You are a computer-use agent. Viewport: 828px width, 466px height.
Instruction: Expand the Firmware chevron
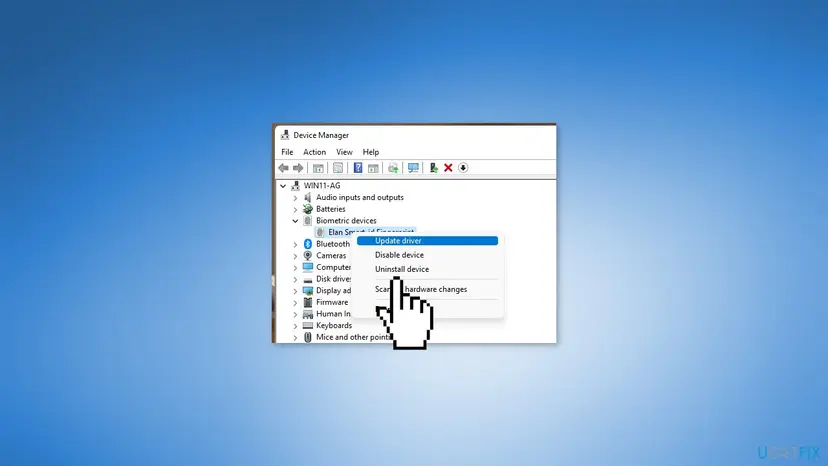click(x=296, y=302)
